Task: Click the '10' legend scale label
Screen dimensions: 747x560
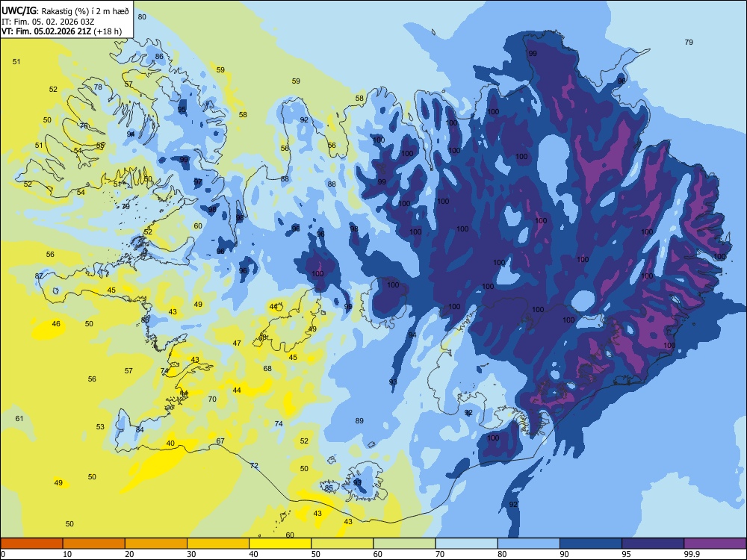Action: [x=67, y=554]
